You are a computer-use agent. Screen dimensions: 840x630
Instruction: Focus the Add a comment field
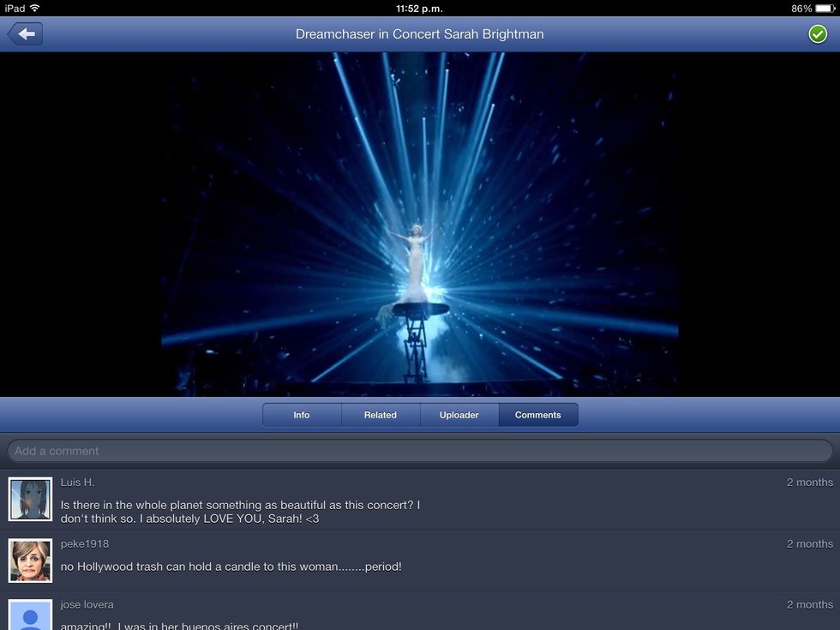(x=420, y=451)
